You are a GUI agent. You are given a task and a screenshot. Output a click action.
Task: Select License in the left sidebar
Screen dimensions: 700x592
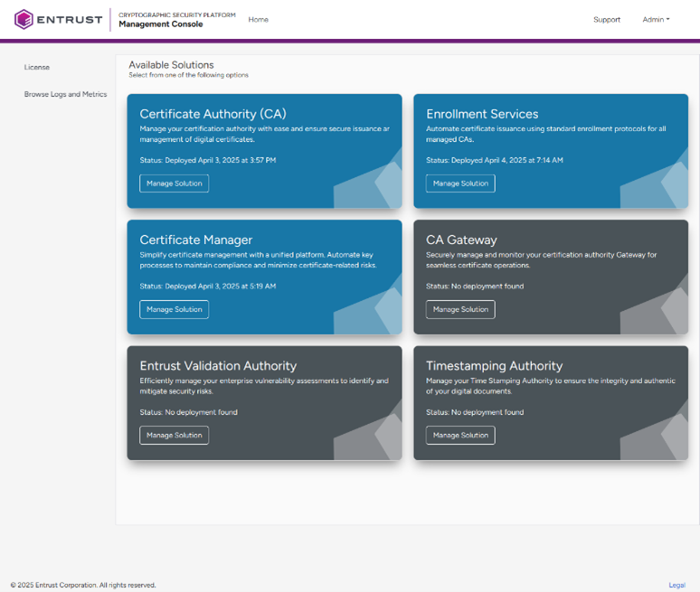pyautogui.click(x=37, y=68)
